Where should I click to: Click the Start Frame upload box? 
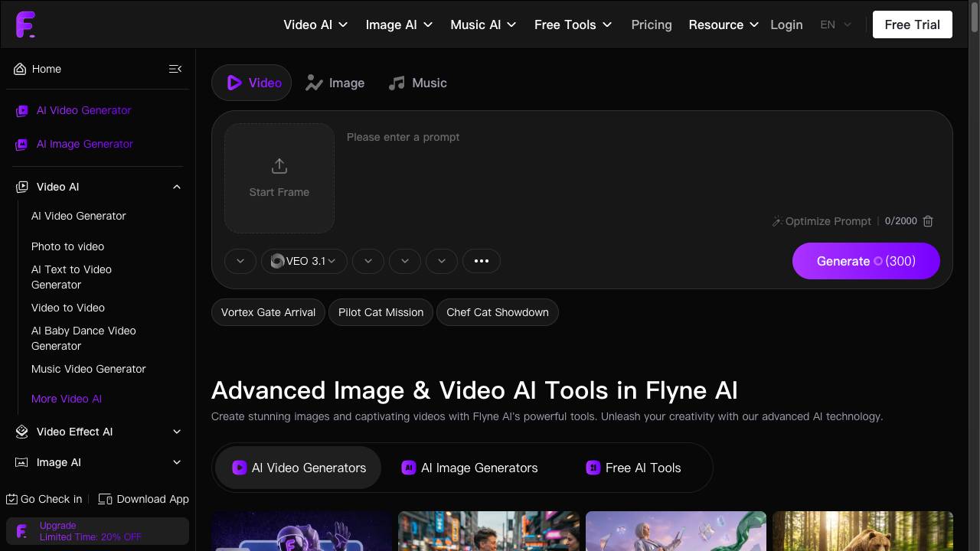coord(279,178)
